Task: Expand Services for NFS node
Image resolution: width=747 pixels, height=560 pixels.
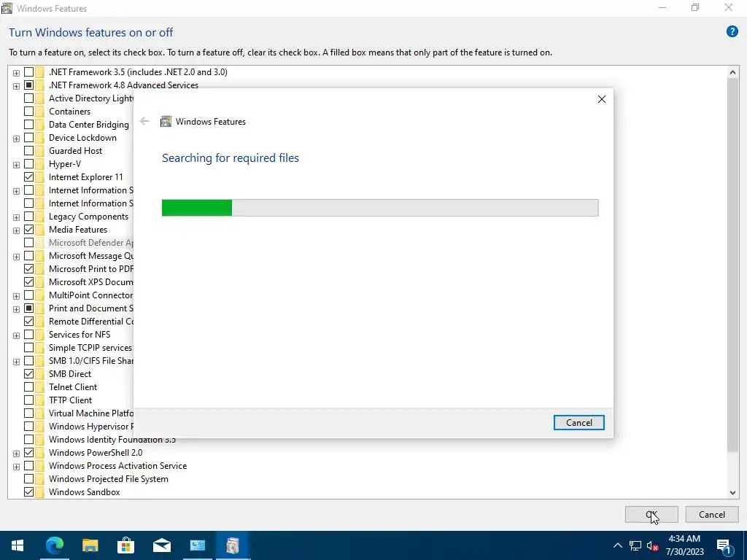Action: coord(16,335)
